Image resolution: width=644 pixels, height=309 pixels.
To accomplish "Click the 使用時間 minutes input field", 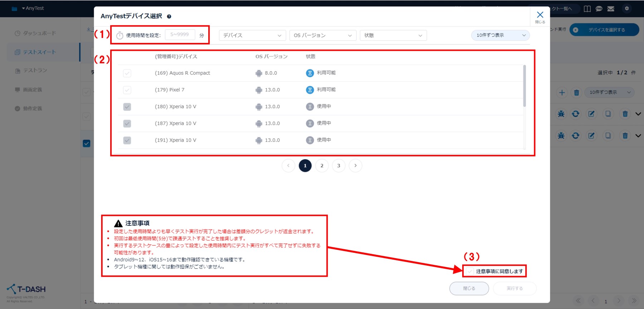I will pyautogui.click(x=180, y=35).
